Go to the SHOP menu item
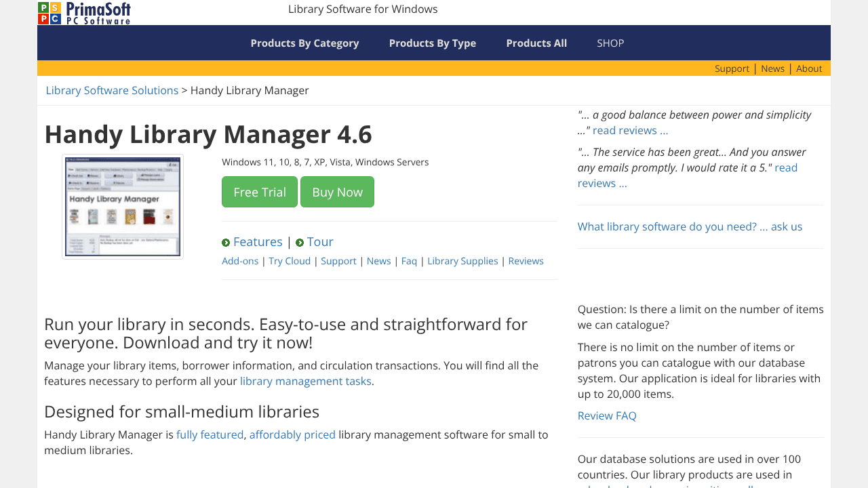 pos(610,43)
